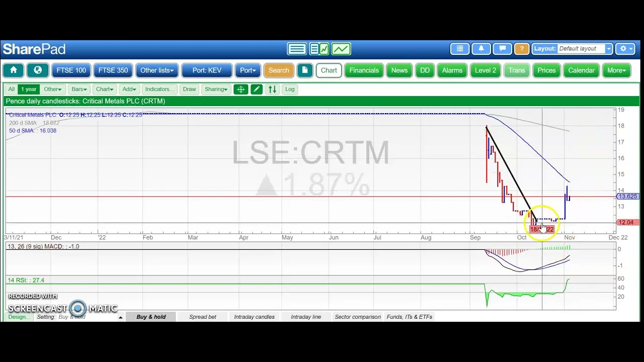This screenshot has height=362, width=644.
Task: Open the help question mark icon
Action: pos(522,49)
